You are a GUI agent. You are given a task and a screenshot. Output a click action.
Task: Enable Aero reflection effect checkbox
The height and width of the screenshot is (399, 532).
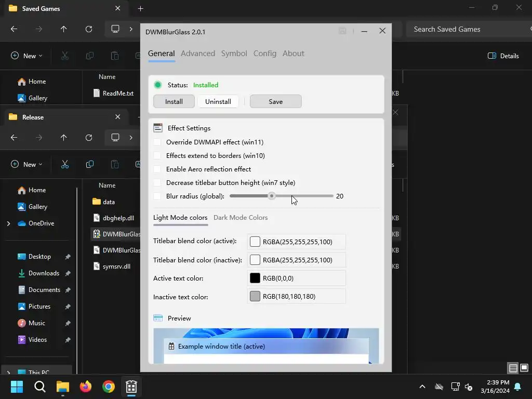[x=157, y=169]
